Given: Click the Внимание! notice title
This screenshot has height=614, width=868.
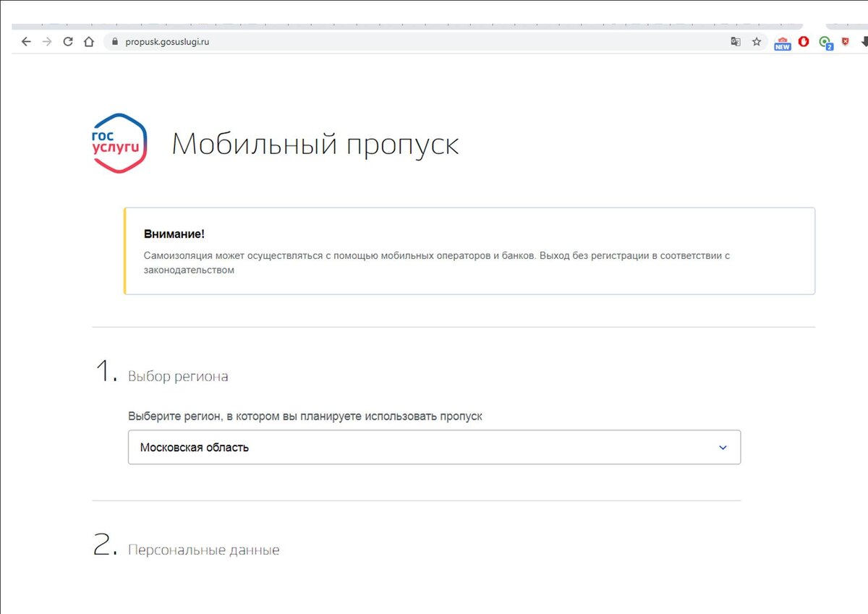Looking at the screenshot, I should (174, 234).
